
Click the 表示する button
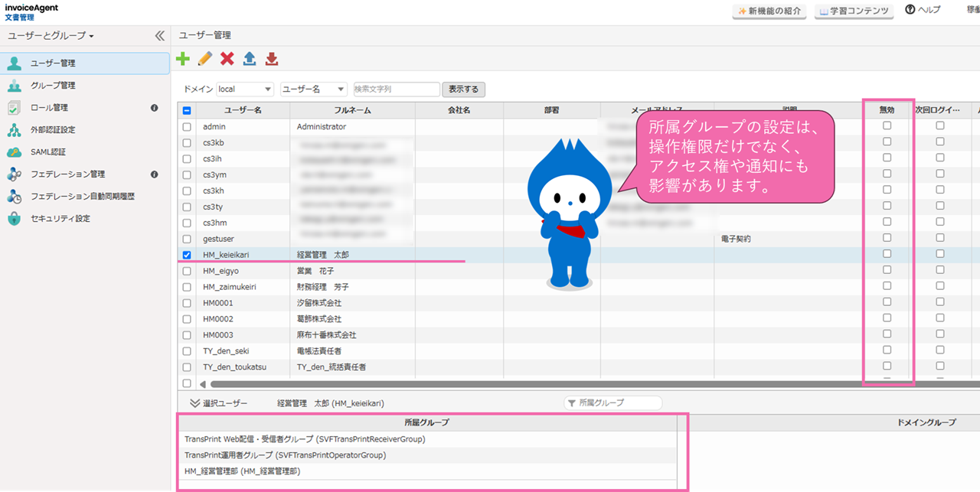coord(463,90)
